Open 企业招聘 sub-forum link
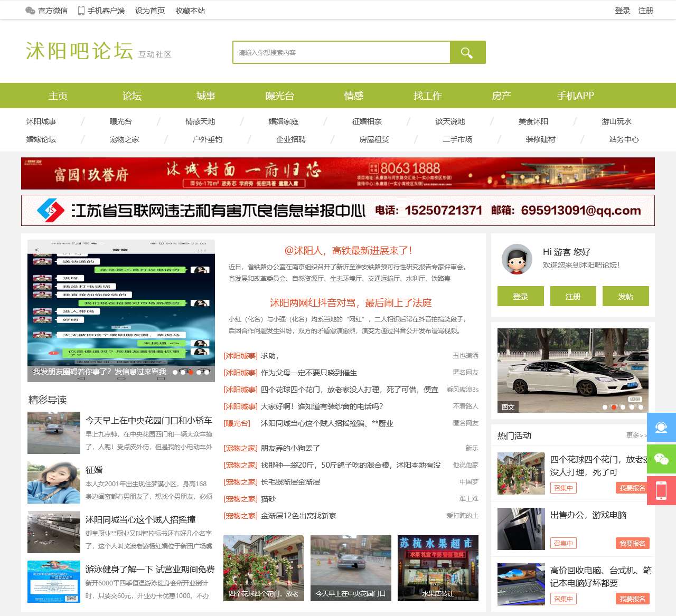Screen dimensions: 676x616 coord(291,139)
